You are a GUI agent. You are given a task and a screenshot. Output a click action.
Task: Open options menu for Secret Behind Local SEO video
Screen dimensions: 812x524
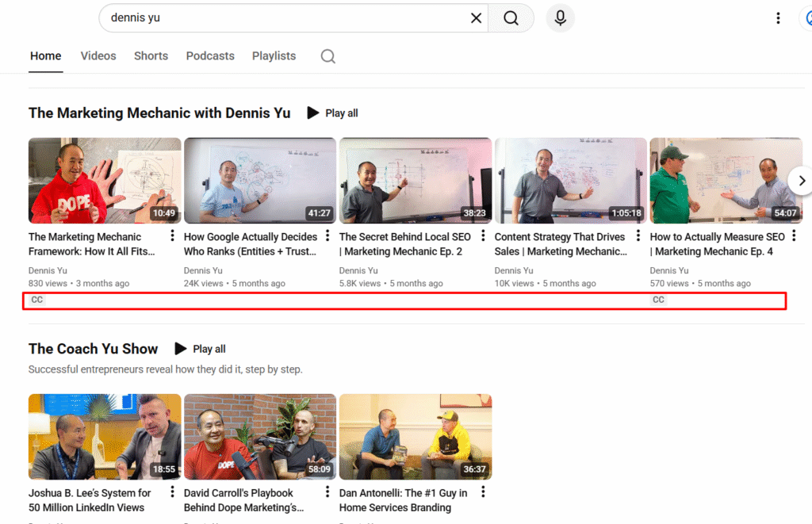coord(483,236)
